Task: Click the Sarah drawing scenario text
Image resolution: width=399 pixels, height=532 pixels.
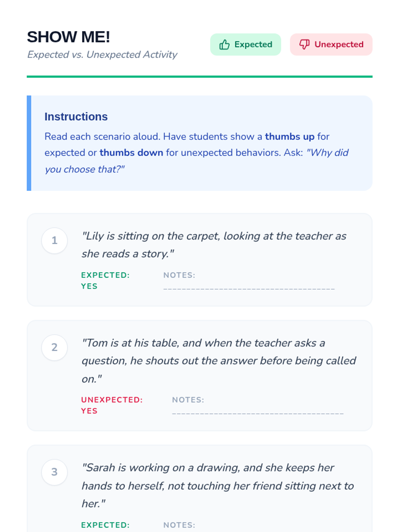Action: (x=217, y=485)
